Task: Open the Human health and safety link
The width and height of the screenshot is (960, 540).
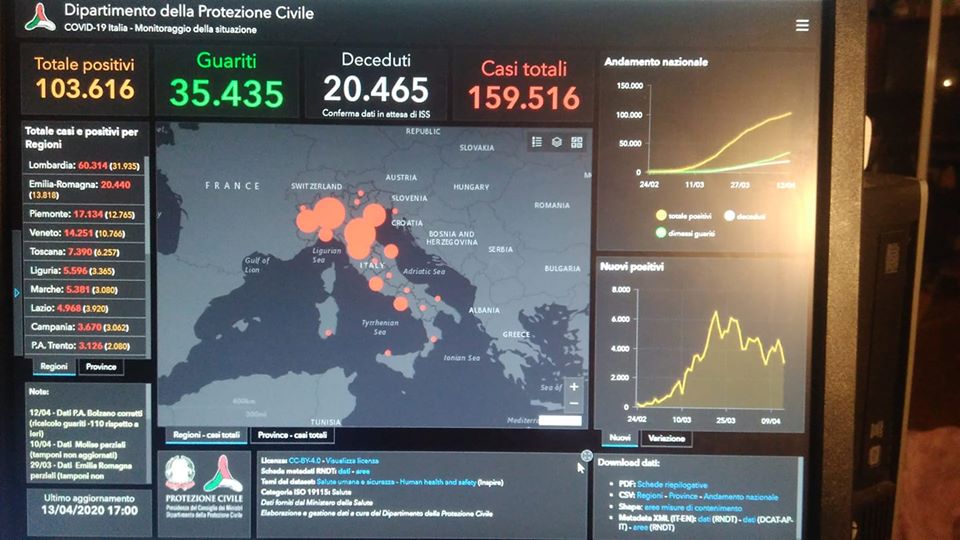Action: tap(437, 482)
